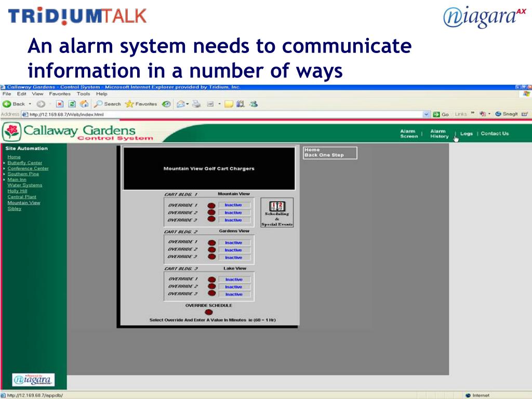
Task: Open Central Plant in the sidebar
Action: pos(22,197)
